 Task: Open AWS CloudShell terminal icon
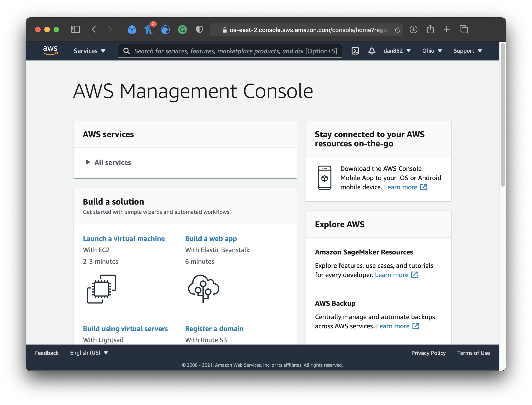click(355, 51)
